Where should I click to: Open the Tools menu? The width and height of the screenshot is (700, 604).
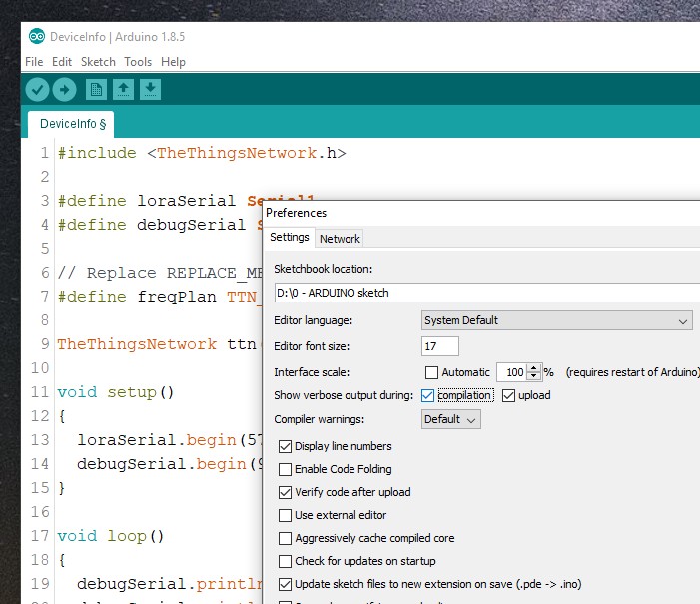pyautogui.click(x=138, y=62)
